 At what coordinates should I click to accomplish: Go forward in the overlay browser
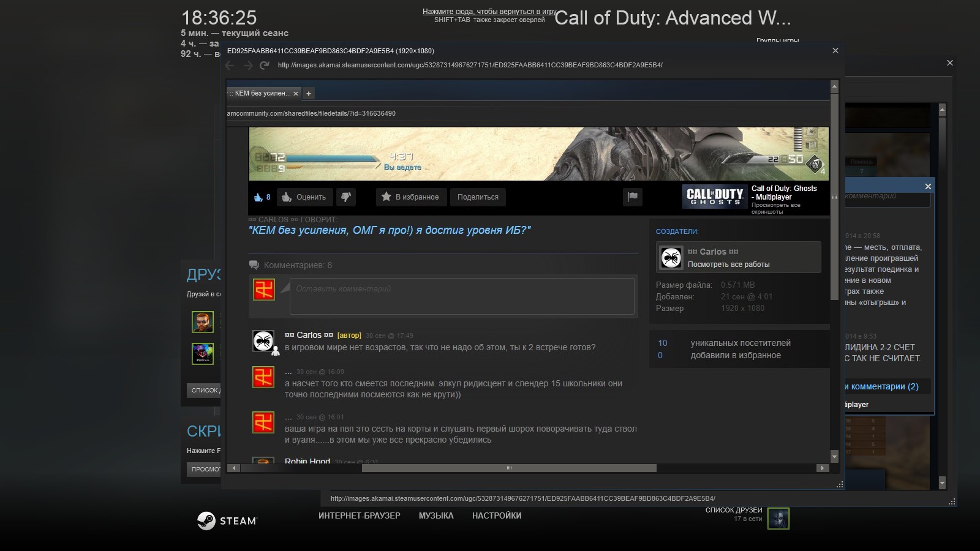[x=247, y=66]
